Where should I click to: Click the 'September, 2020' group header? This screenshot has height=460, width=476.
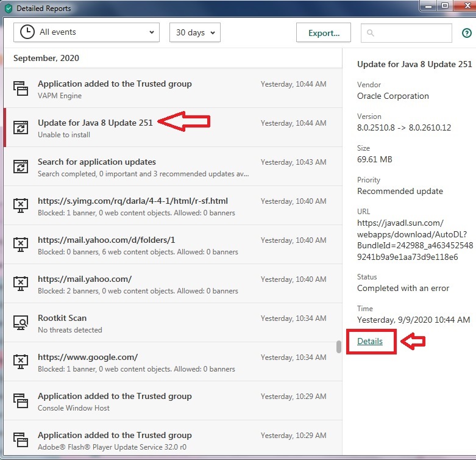tap(46, 58)
